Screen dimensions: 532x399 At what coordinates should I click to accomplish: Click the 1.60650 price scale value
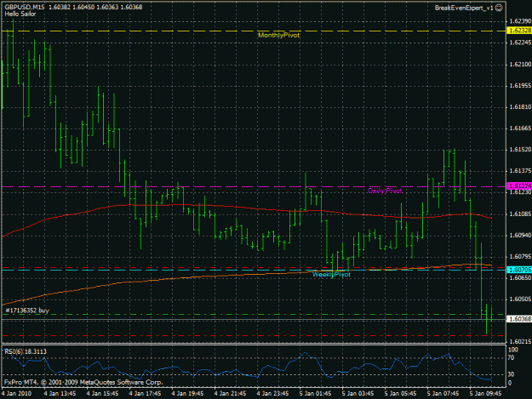(520, 278)
